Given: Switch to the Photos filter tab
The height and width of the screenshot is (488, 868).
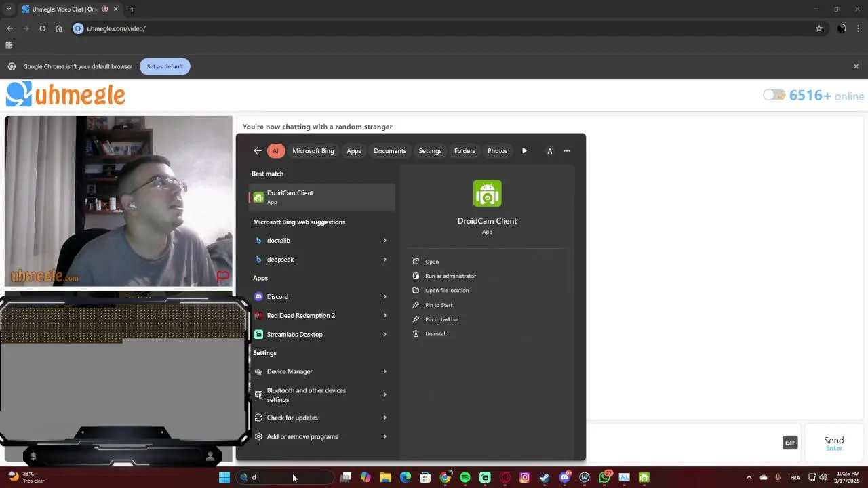Looking at the screenshot, I should tap(497, 151).
